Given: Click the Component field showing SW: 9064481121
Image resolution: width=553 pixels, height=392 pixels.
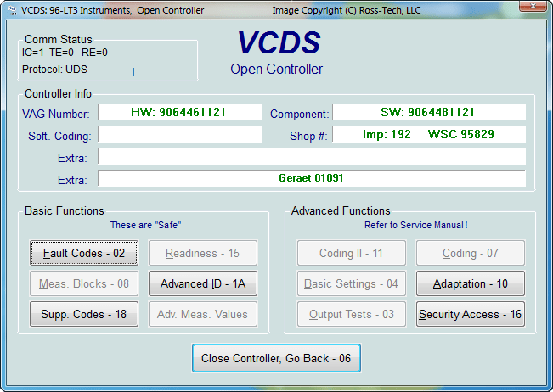Looking at the screenshot, I should [x=428, y=113].
